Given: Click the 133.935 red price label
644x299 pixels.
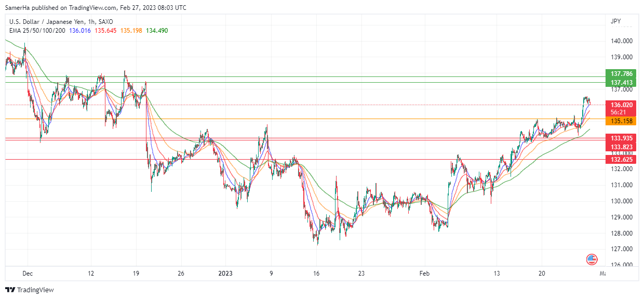Looking at the screenshot, I should [x=621, y=138].
